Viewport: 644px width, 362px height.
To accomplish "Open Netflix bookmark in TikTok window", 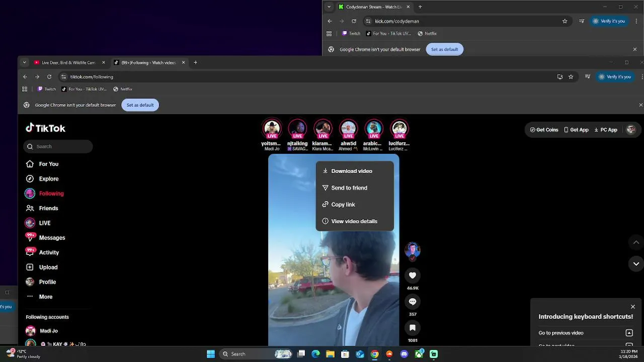I will (123, 89).
